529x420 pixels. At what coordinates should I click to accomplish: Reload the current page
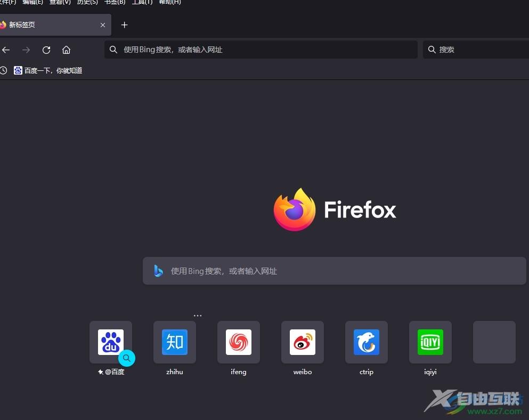pyautogui.click(x=46, y=50)
